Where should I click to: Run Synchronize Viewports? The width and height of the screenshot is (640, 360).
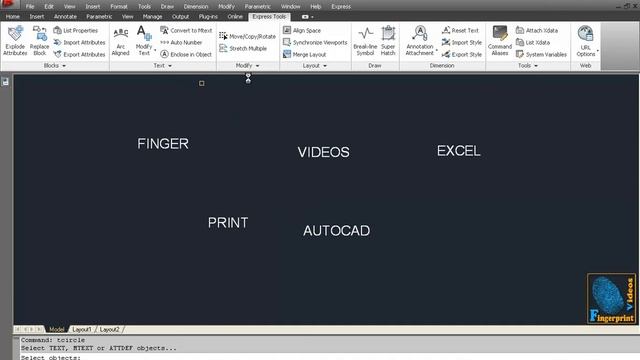coord(315,42)
